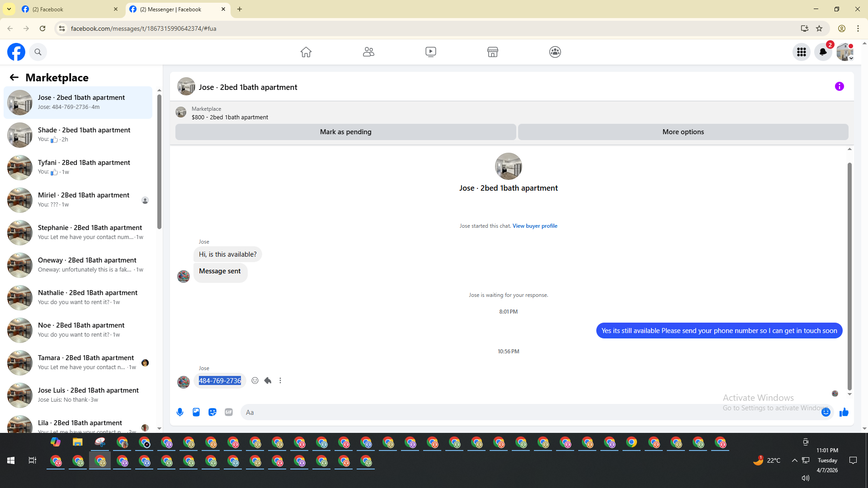Click the Marketplace back arrow

click(x=14, y=78)
